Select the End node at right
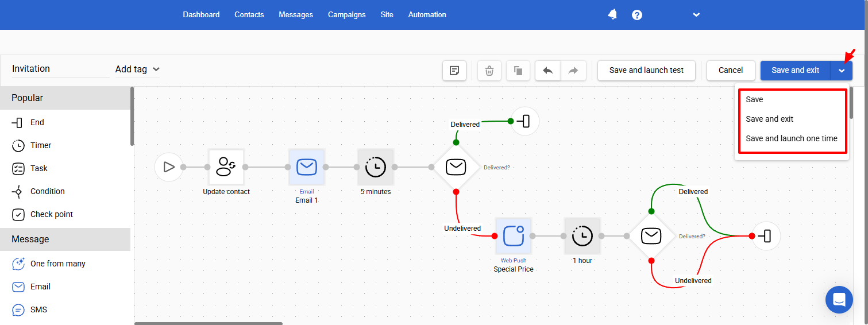 pos(766,236)
